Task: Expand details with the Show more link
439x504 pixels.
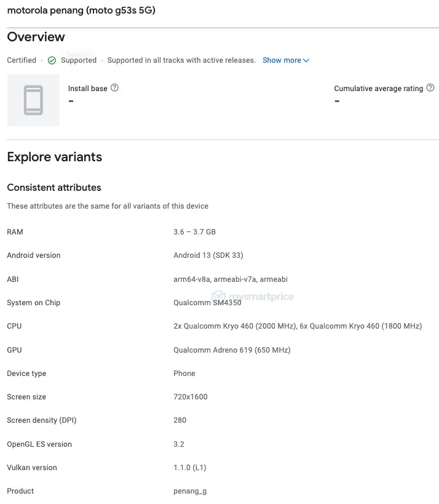Action: point(282,60)
